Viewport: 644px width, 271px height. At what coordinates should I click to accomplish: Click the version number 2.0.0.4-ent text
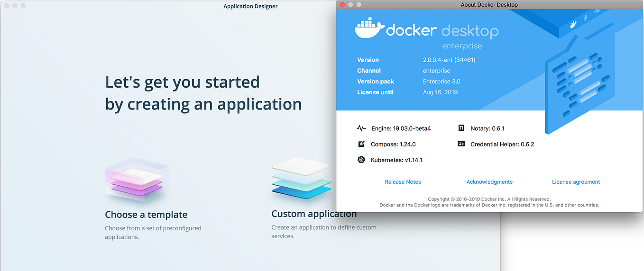(x=449, y=60)
